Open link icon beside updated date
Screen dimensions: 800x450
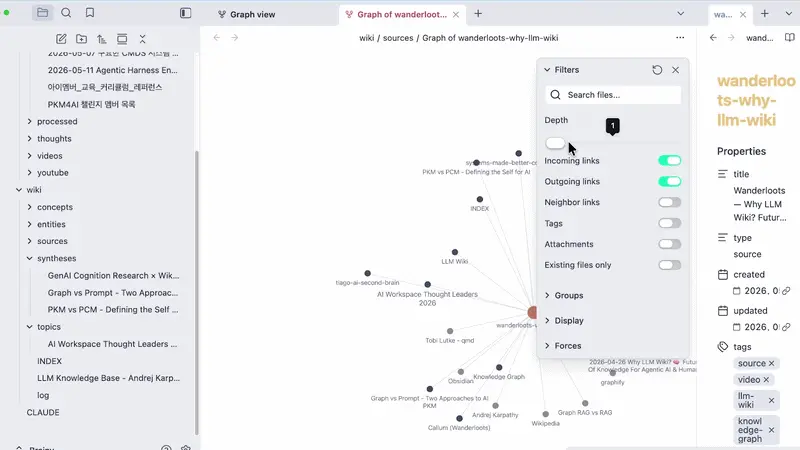(x=786, y=327)
